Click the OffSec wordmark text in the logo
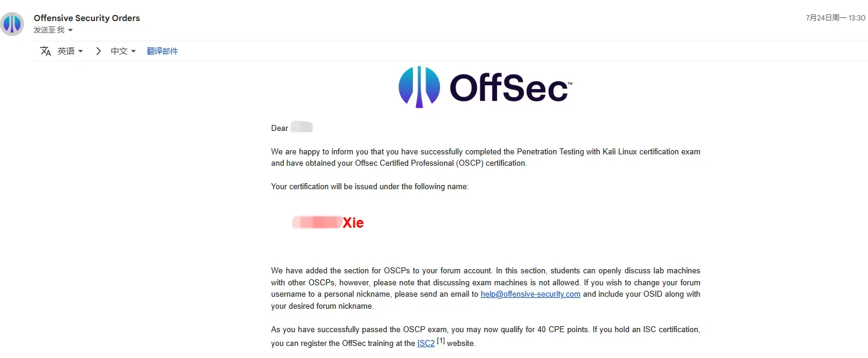This screenshot has height=358, width=868. pyautogui.click(x=510, y=88)
